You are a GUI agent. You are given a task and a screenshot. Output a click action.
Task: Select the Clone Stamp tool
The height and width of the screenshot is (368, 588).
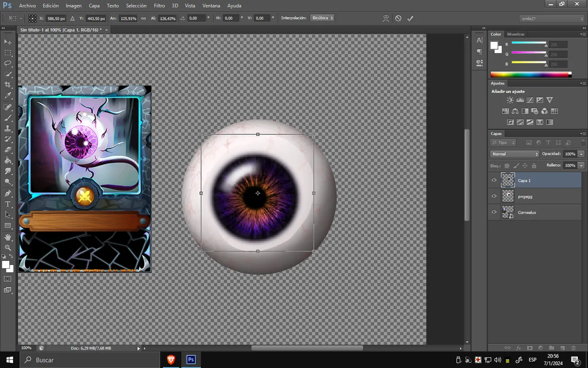coord(8,128)
